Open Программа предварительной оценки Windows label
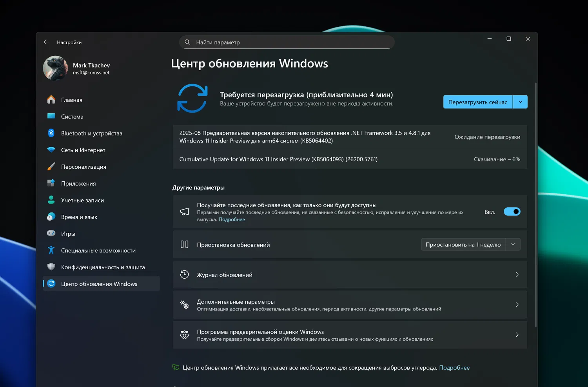Screen dimensions: 588x387 pyautogui.click(x=260, y=332)
